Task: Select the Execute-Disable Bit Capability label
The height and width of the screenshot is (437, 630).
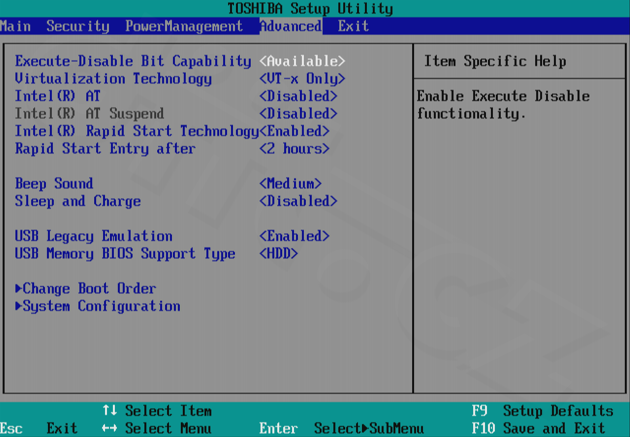Action: coord(133,61)
